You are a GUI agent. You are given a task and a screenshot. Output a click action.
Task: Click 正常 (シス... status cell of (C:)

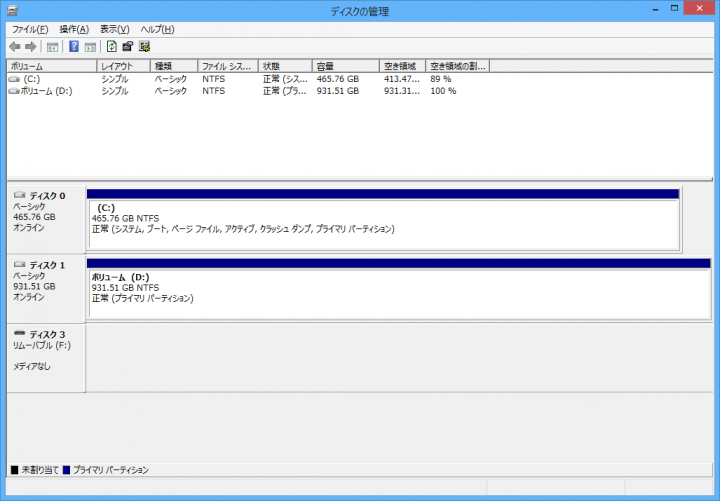click(x=285, y=79)
